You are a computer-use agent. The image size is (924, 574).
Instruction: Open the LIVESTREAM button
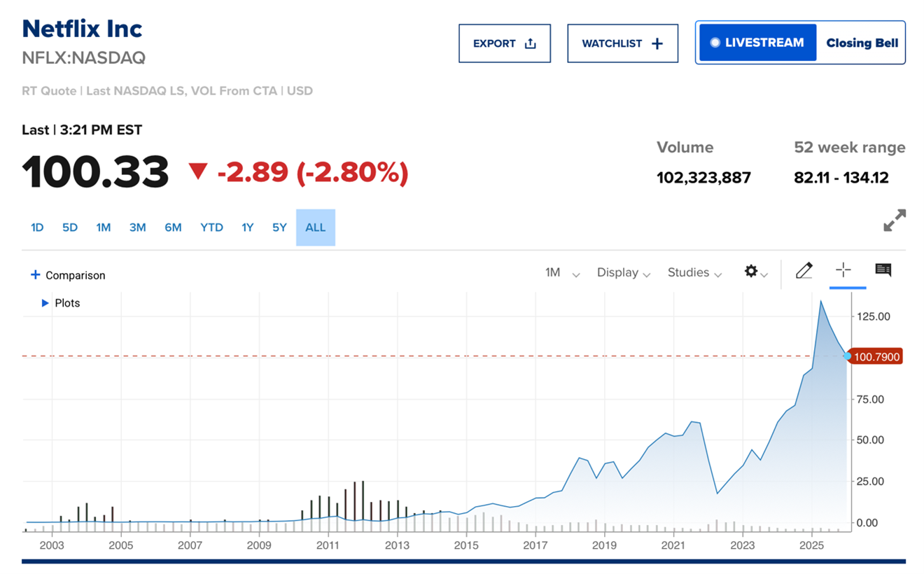(757, 43)
